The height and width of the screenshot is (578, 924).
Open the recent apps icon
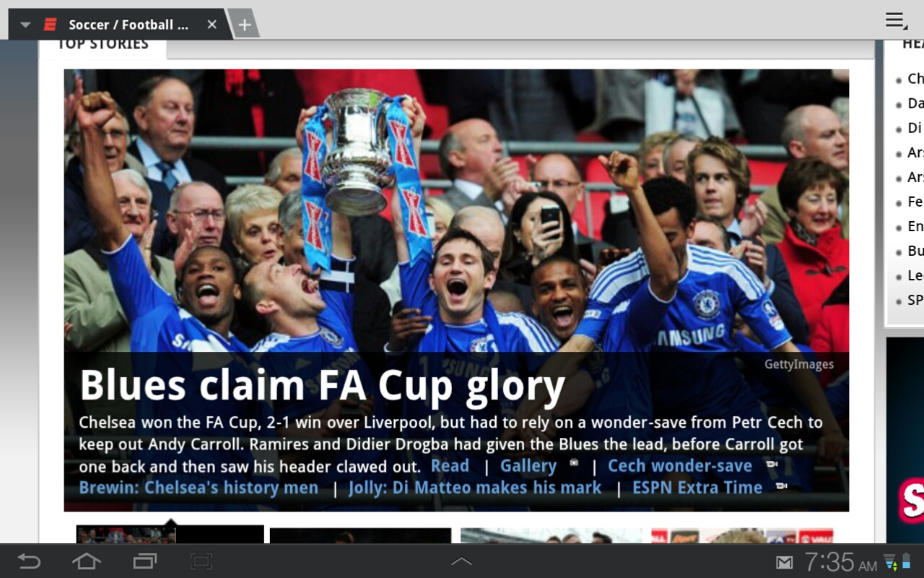[144, 561]
